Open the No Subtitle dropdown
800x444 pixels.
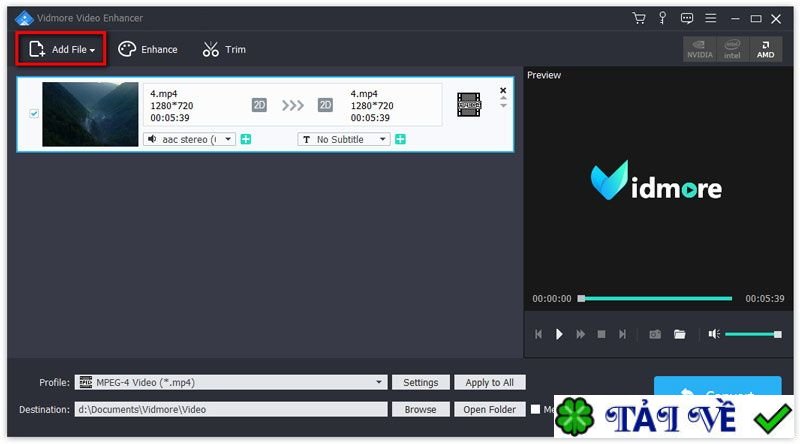tap(344, 139)
